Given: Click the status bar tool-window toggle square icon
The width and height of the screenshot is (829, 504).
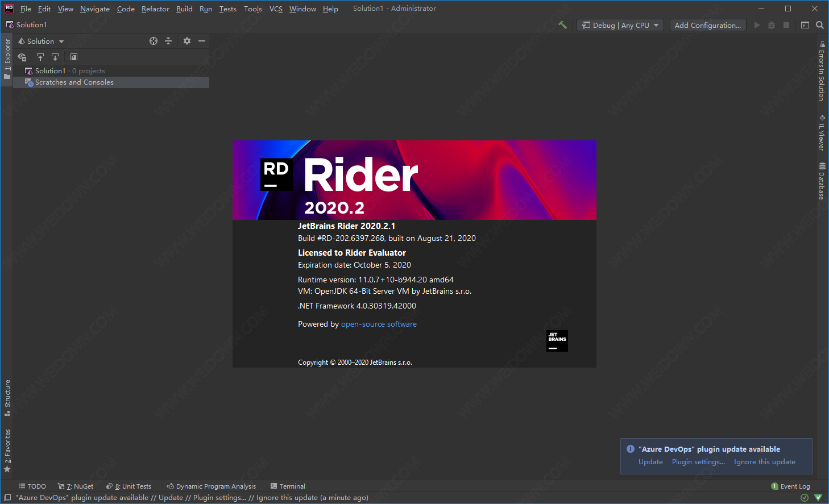Looking at the screenshot, I should click(x=7, y=498).
